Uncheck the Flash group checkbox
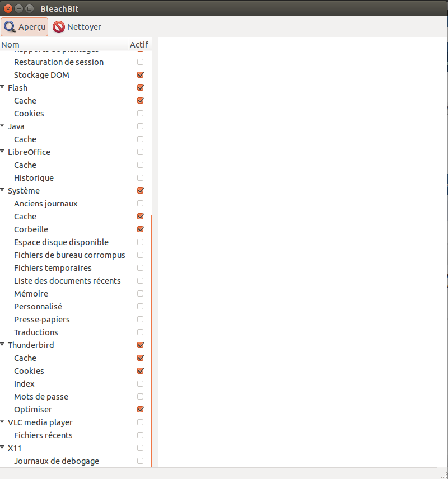448x479 pixels. tap(141, 88)
